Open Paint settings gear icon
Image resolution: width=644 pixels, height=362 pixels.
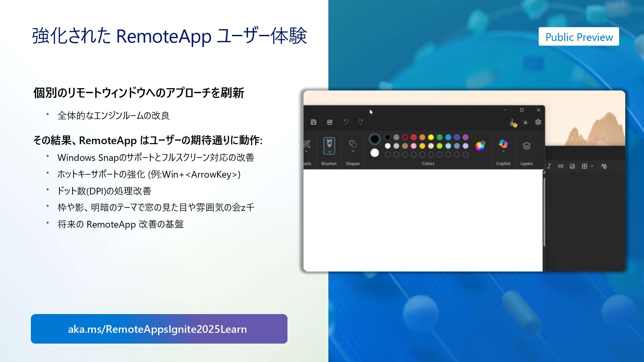(x=538, y=122)
